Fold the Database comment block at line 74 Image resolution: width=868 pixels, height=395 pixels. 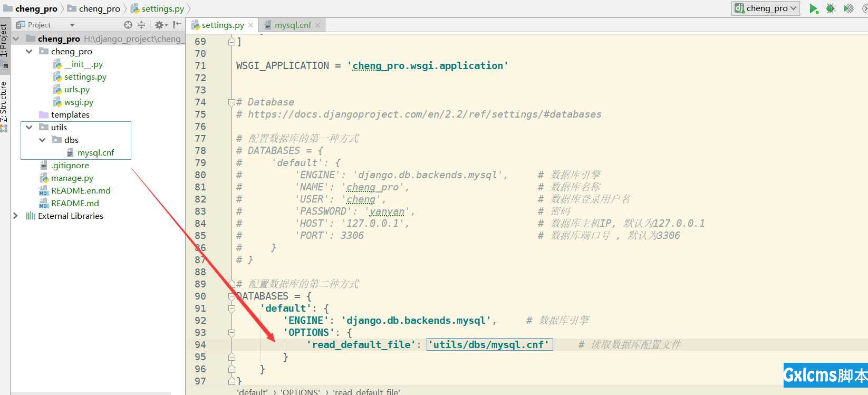(232, 102)
